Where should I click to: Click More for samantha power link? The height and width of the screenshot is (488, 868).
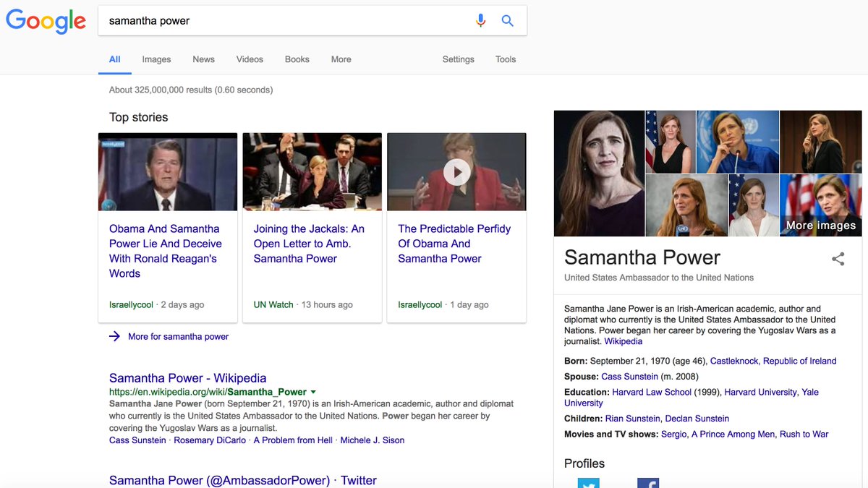coord(178,336)
